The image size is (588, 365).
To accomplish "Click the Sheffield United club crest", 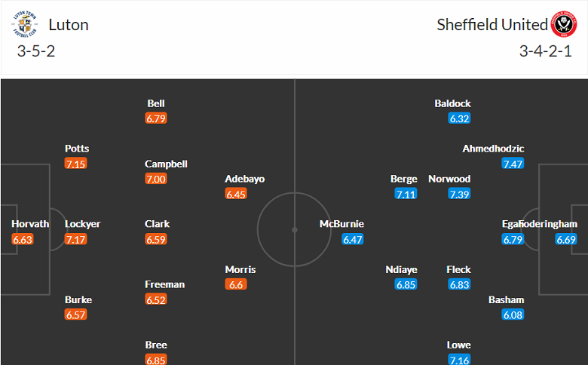I will pos(564,24).
